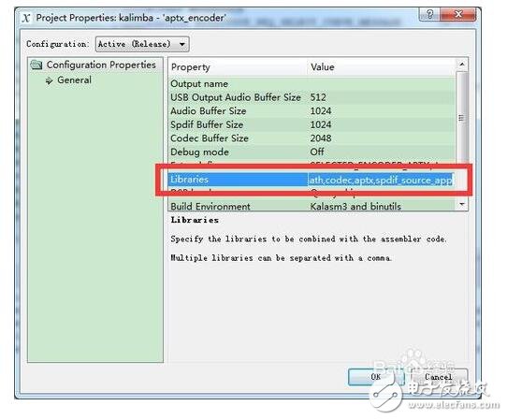Image resolution: width=507 pixels, height=420 pixels.
Task: Open the Configuration dropdown
Action: pyautogui.click(x=142, y=44)
